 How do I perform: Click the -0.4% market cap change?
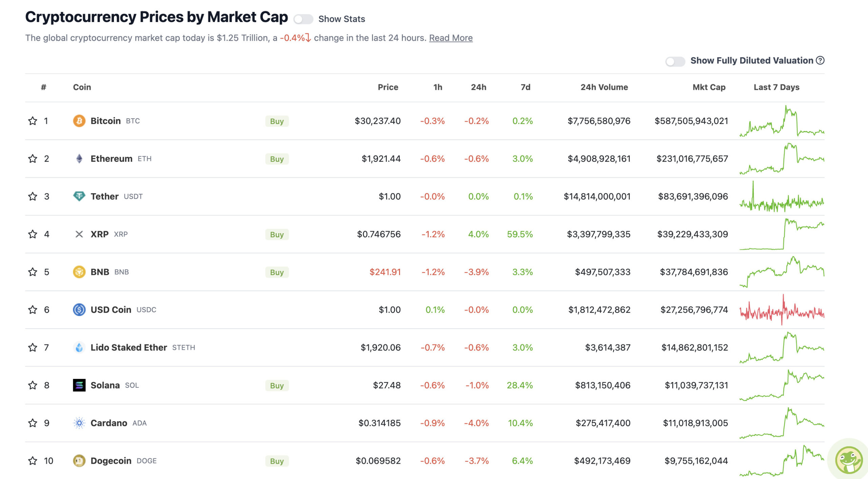click(x=295, y=38)
